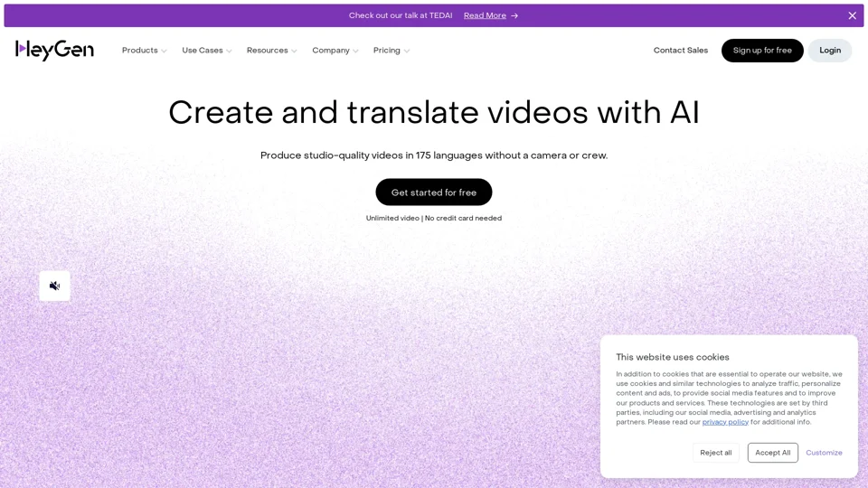
Task: Click Contact Sales
Action: tap(680, 51)
